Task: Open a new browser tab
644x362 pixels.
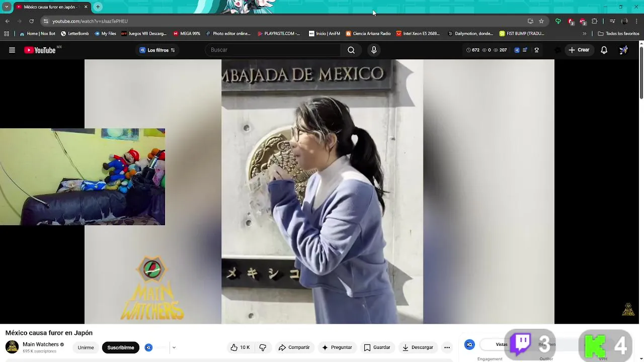Action: 98,7
